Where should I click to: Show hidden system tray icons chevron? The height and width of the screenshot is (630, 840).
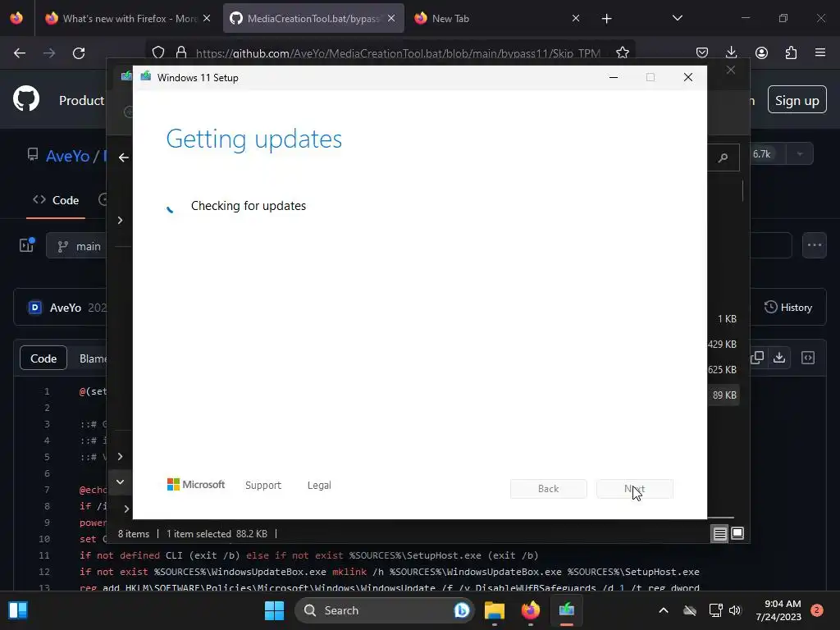point(663,610)
